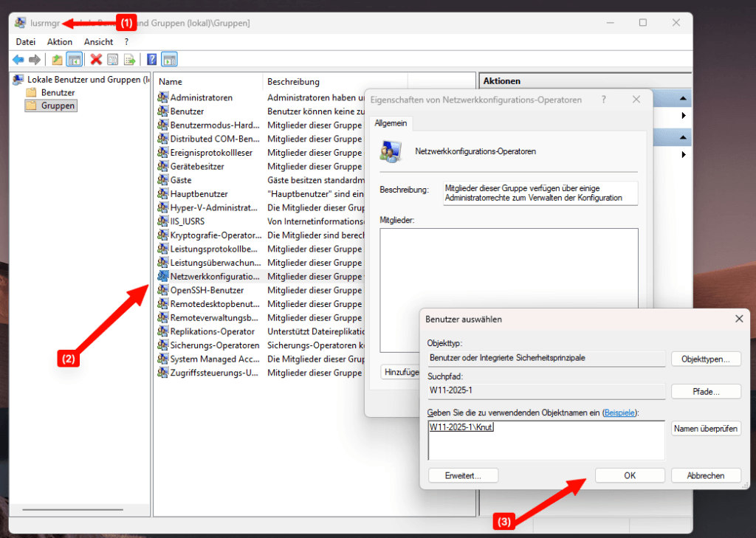756x538 pixels.
Task: Open Help via blue question mark icon
Action: coord(151,60)
